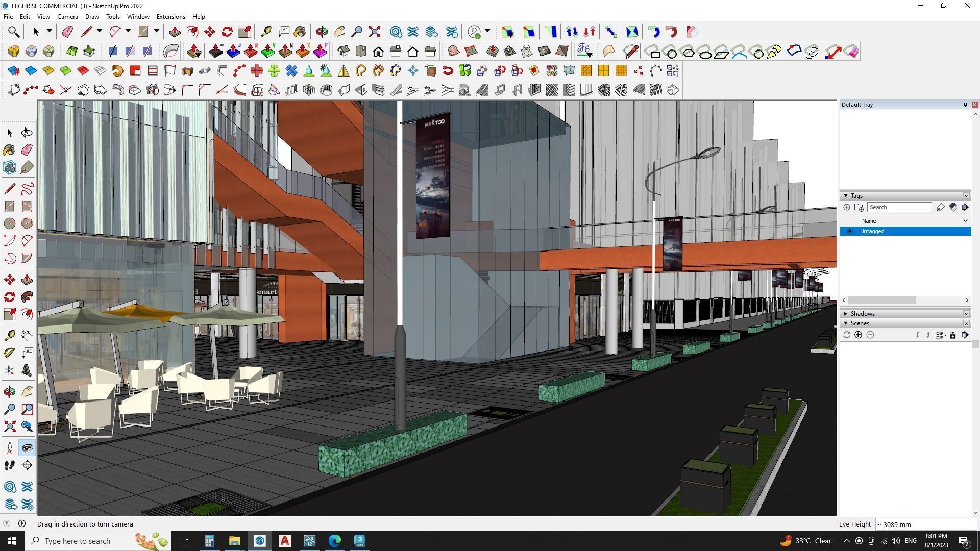980x551 pixels.
Task: Select the Rotate tool in left toolbar
Action: (10, 297)
